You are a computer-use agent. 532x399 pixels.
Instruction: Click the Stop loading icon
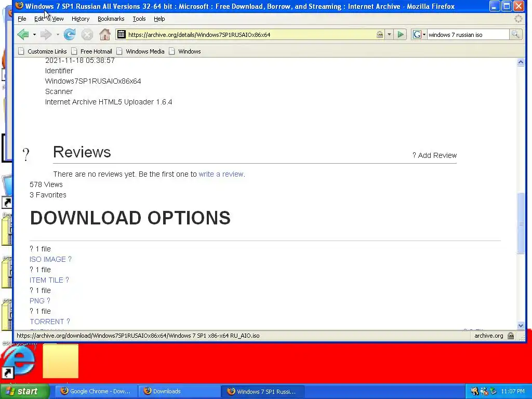coord(87,35)
